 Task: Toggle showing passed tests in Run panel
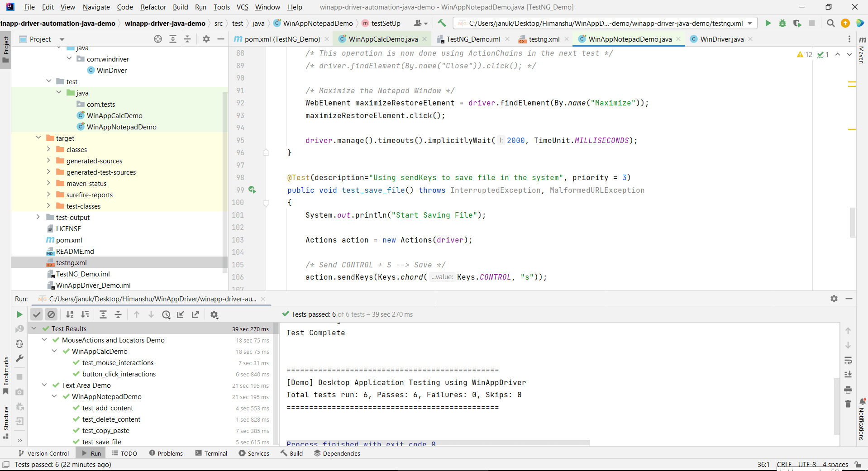pyautogui.click(x=37, y=314)
